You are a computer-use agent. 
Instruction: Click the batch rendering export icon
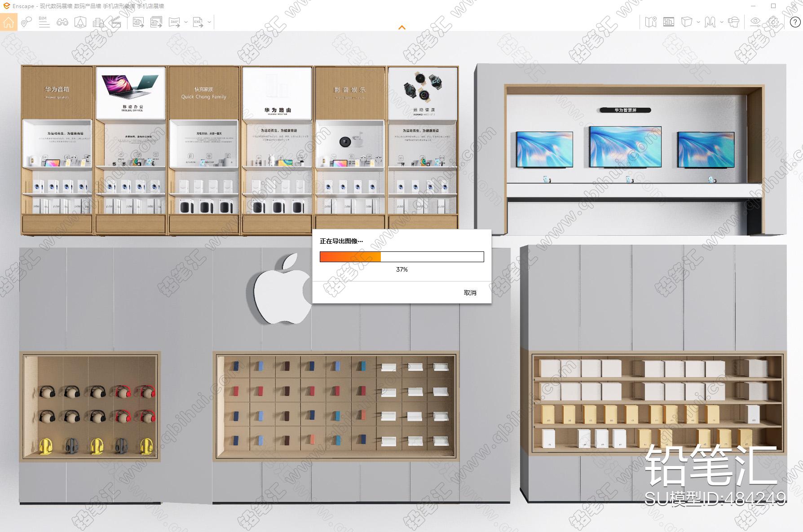[x=156, y=22]
